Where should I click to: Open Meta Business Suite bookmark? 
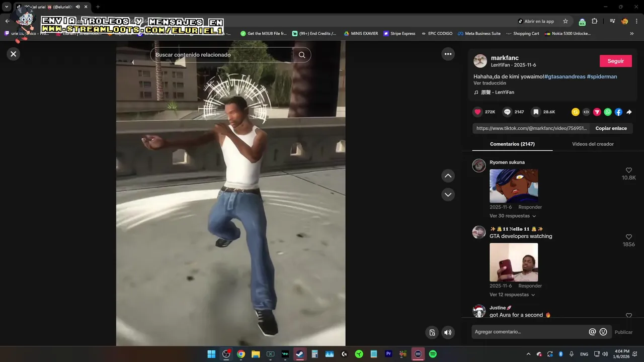click(x=479, y=34)
